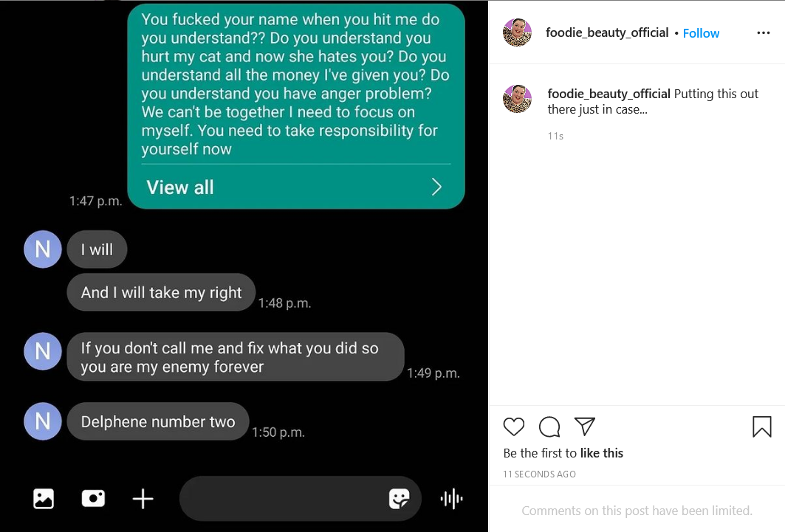The height and width of the screenshot is (532, 785).
Task: Follow foodie_beauty_official
Action: pos(701,33)
